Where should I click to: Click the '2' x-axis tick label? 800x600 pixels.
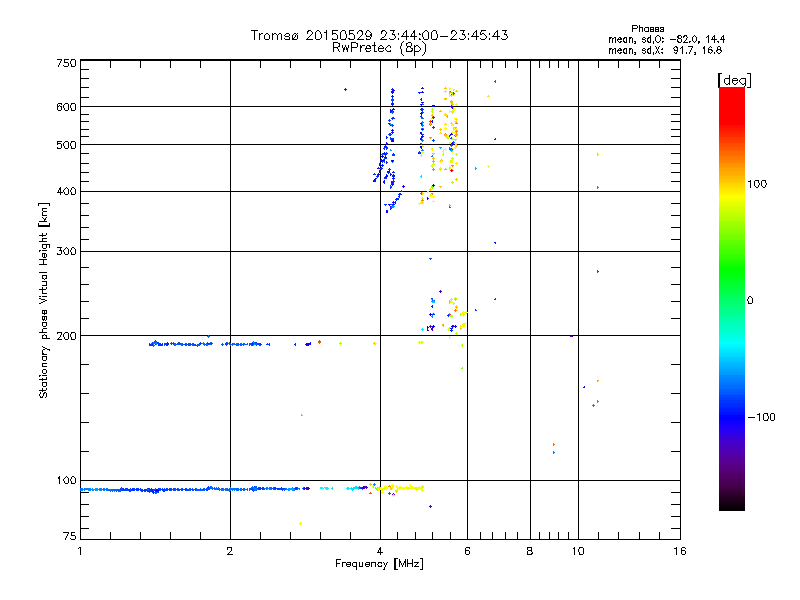pyautogui.click(x=230, y=551)
